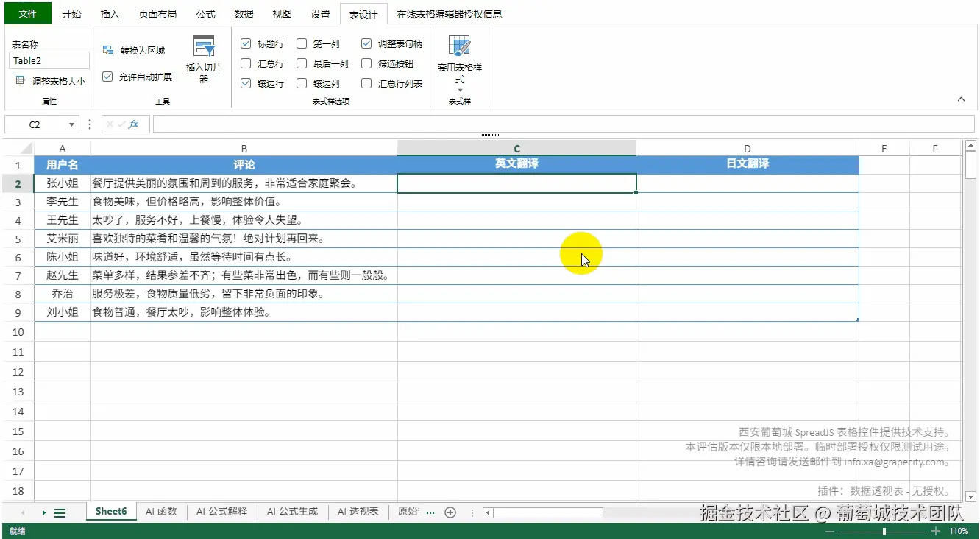Image resolution: width=980 pixels, height=539 pixels.
Task: Click the 插入切片器 slicer icon
Action: (204, 47)
